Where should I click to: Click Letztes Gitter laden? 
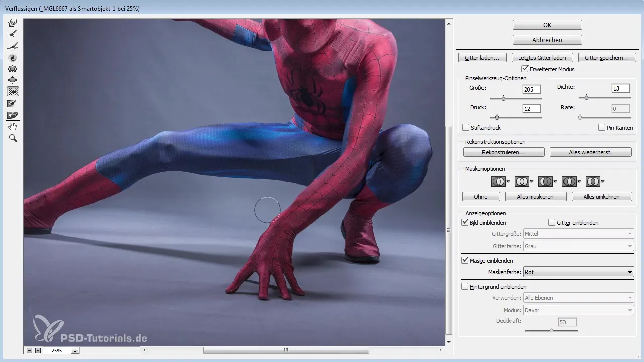[542, 58]
